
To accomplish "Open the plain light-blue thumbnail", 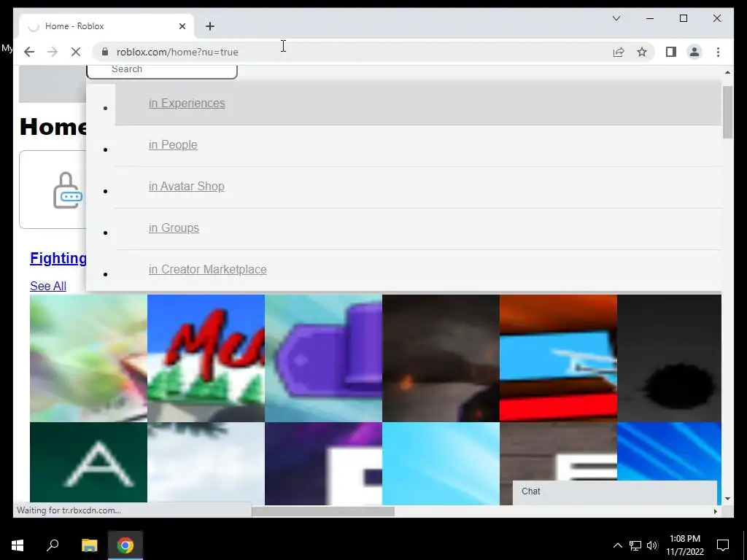I will [x=441, y=463].
